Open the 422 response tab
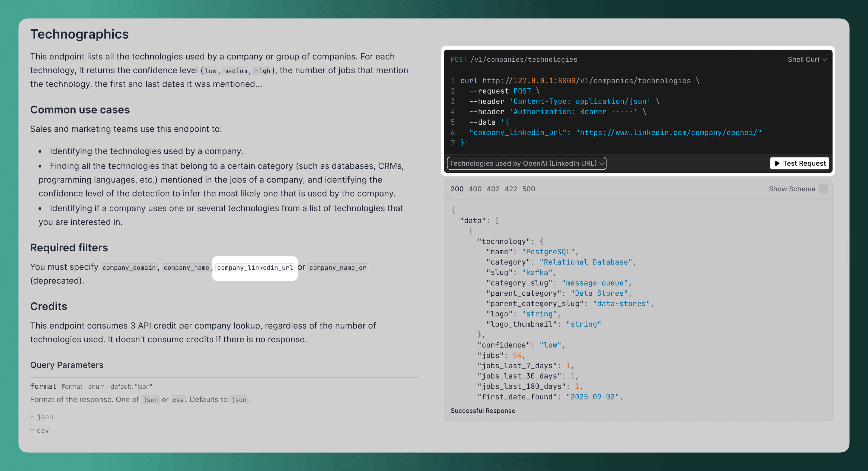 coord(510,189)
